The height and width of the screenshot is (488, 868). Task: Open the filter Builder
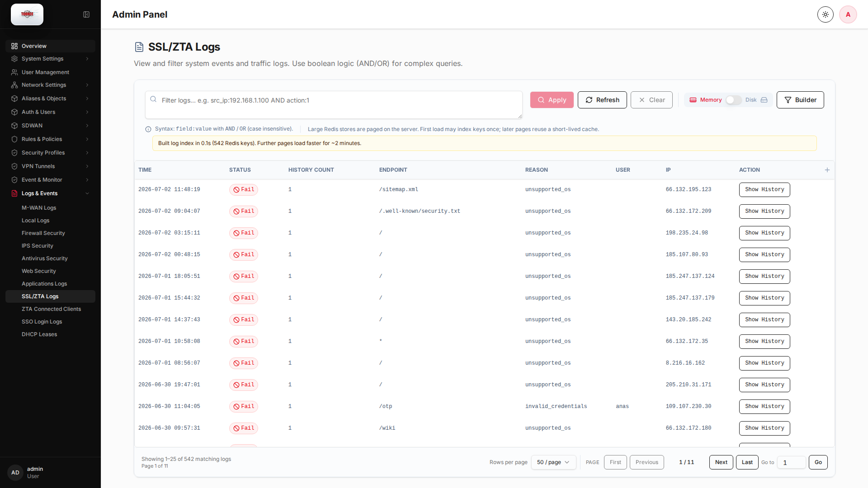pyautogui.click(x=800, y=100)
